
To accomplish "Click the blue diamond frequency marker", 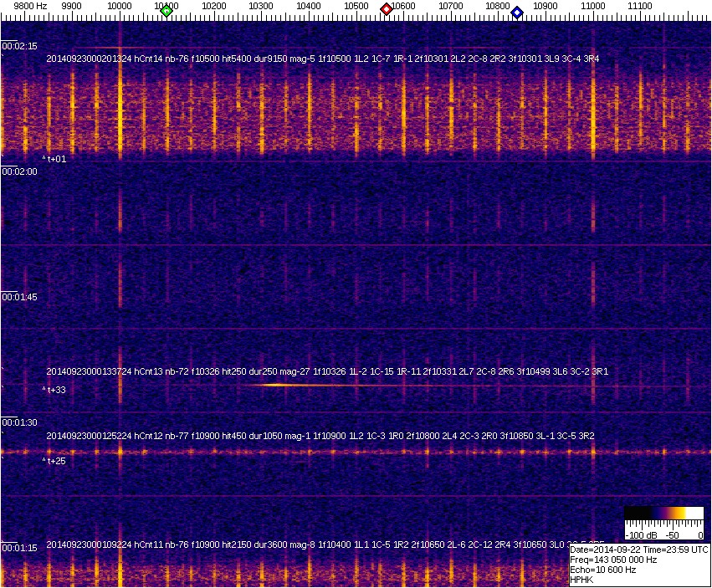I will click(x=517, y=13).
